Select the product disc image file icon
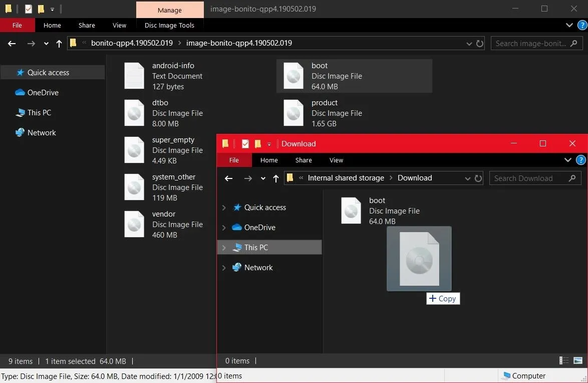This screenshot has height=383, width=588. pyautogui.click(x=293, y=113)
